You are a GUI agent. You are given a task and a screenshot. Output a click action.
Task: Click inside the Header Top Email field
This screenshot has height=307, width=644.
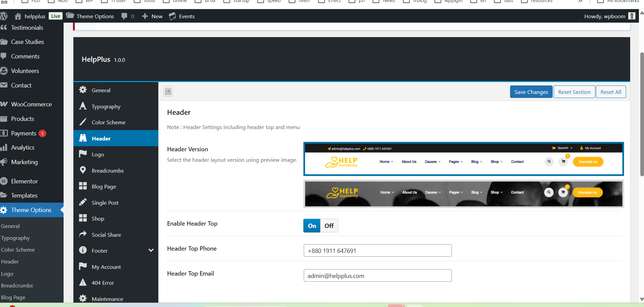pos(377,275)
